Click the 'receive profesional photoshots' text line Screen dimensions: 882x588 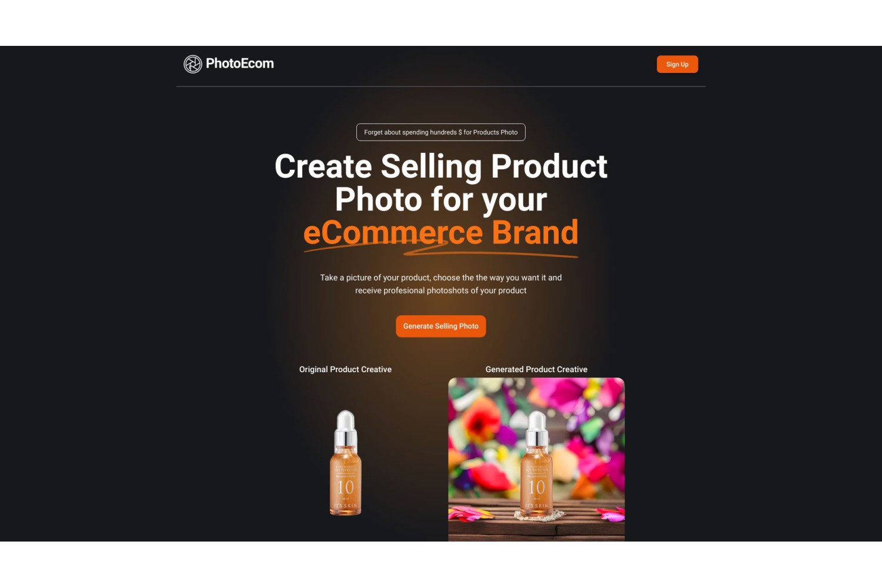[441, 290]
